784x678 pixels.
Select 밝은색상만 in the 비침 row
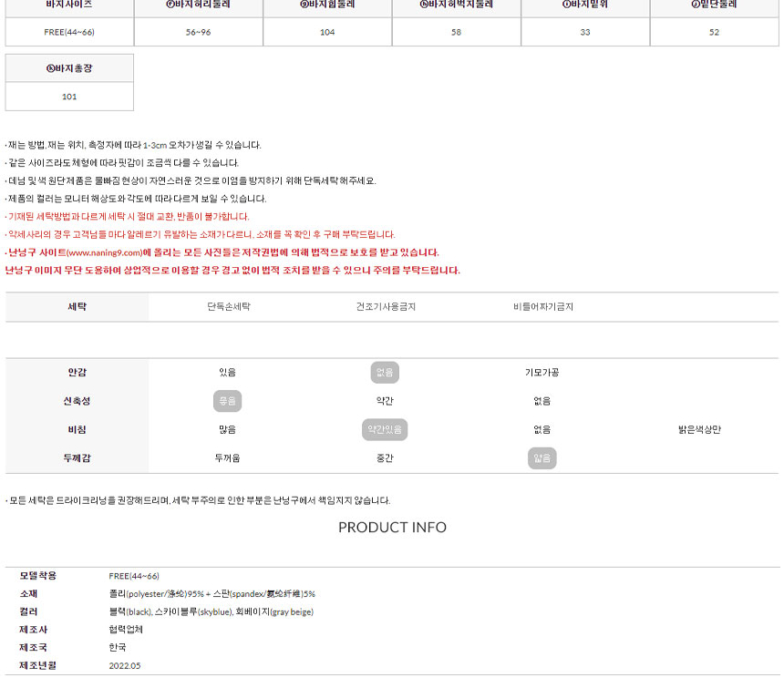point(699,429)
